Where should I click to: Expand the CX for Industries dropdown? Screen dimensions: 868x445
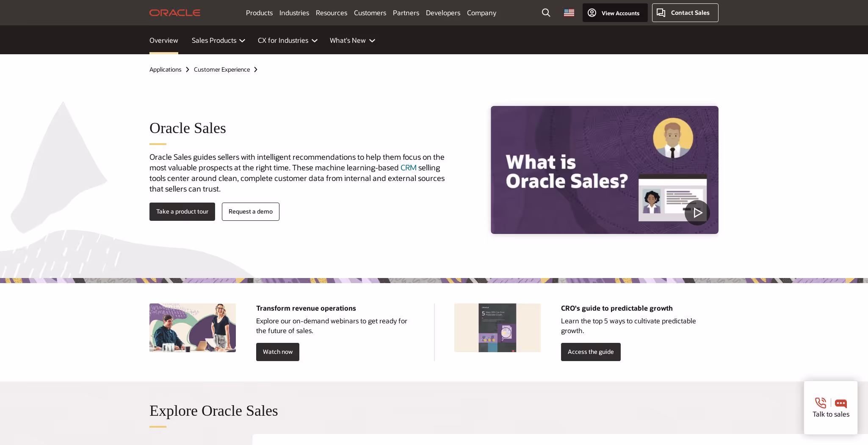tap(287, 40)
